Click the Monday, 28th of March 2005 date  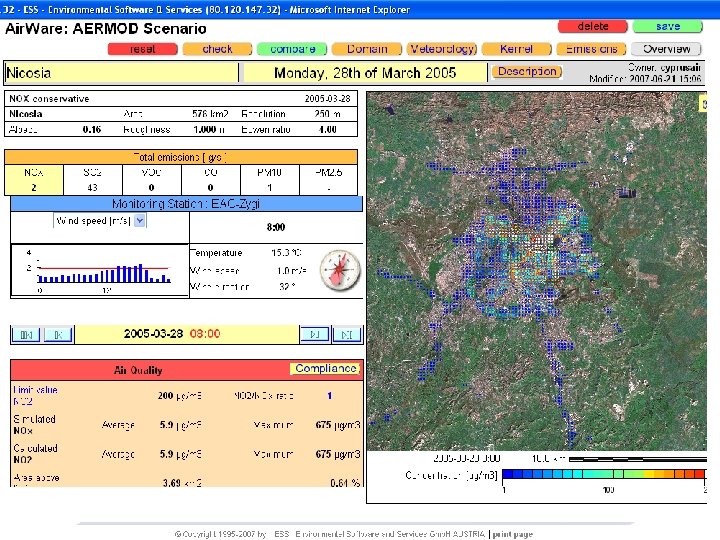point(365,73)
